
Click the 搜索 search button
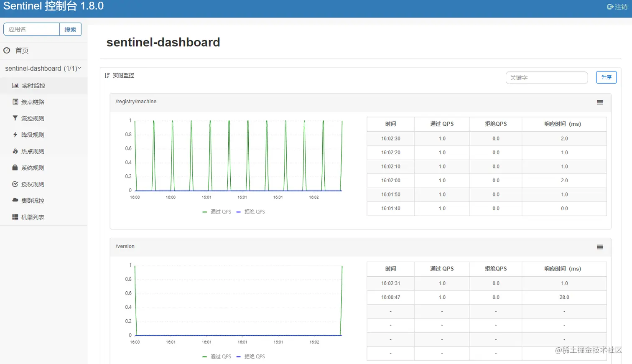[x=70, y=29]
